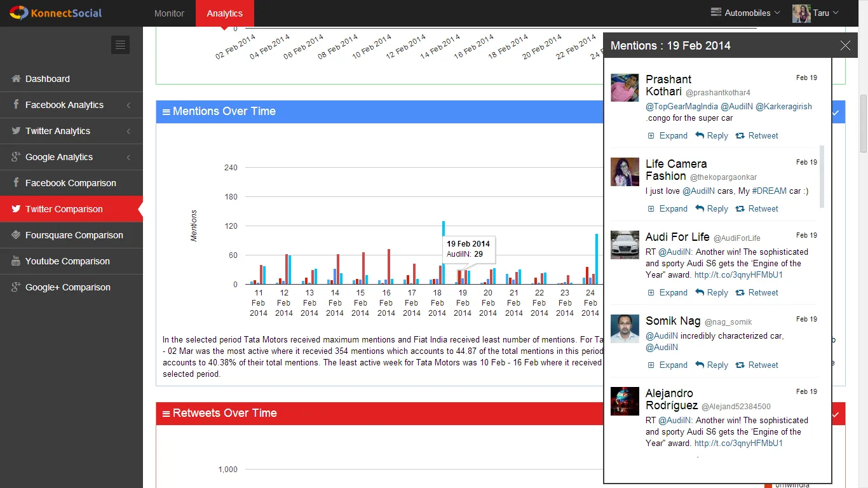Click the Mentions Over Time menu icon
Screen dimensions: 868x488
pyautogui.click(x=166, y=112)
